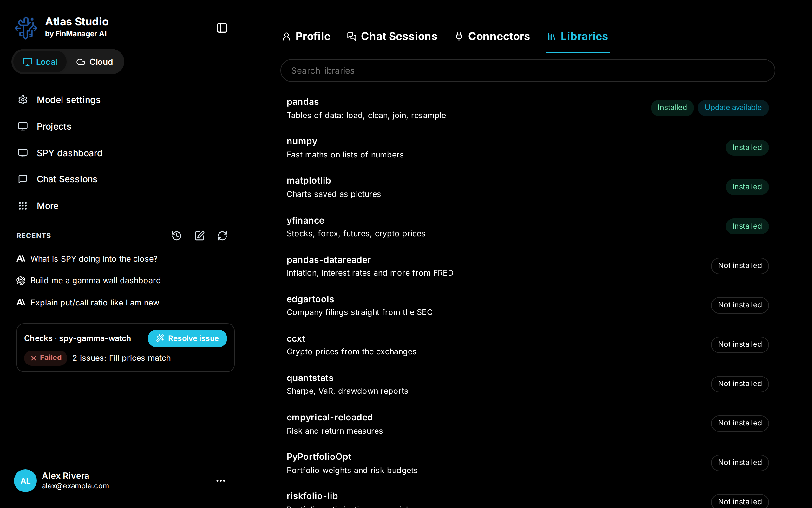Click the Failed status badge
The image size is (812, 508).
click(46, 358)
